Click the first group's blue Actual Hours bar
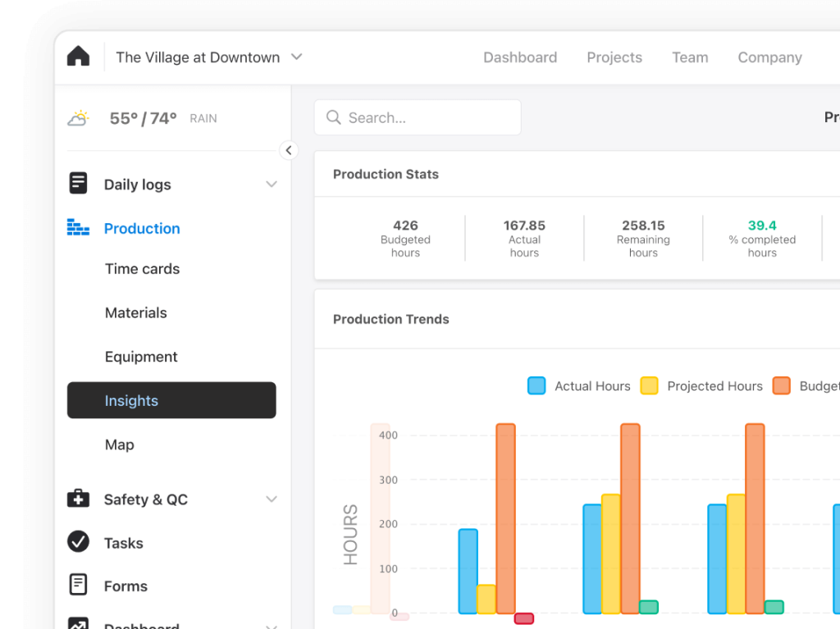This screenshot has height=629, width=840. (x=468, y=571)
